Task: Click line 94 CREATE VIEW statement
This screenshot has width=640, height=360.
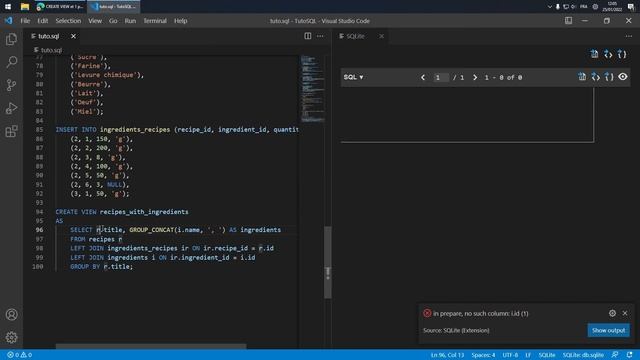Action: (122, 212)
